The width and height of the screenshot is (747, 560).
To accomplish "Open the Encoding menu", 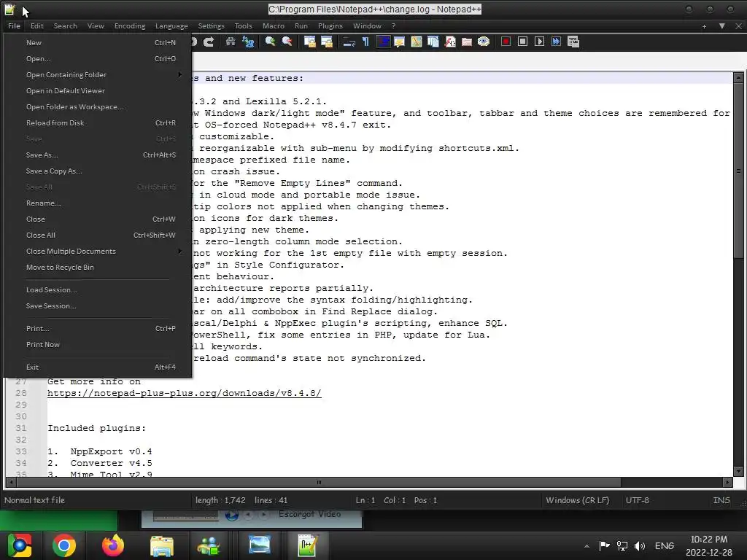I will (x=130, y=26).
